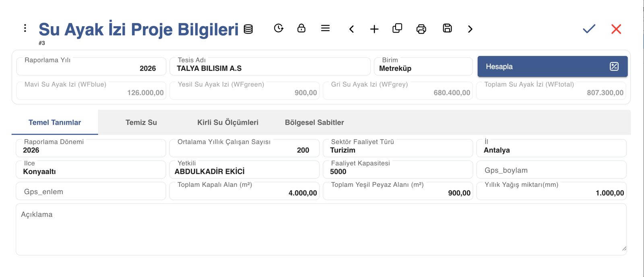Click the empty Gps_boylam field

[x=551, y=170]
